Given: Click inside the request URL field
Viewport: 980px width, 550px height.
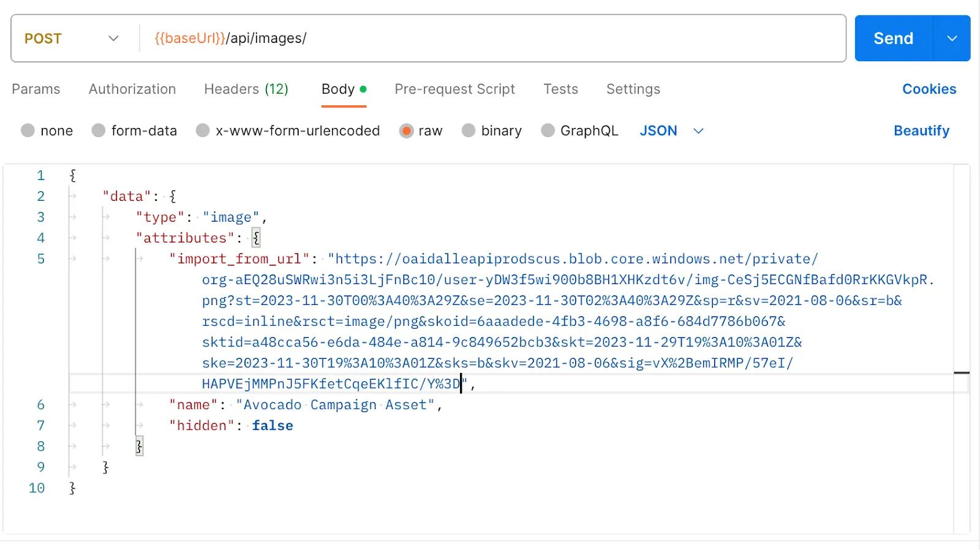Looking at the screenshot, I should 490,39.
